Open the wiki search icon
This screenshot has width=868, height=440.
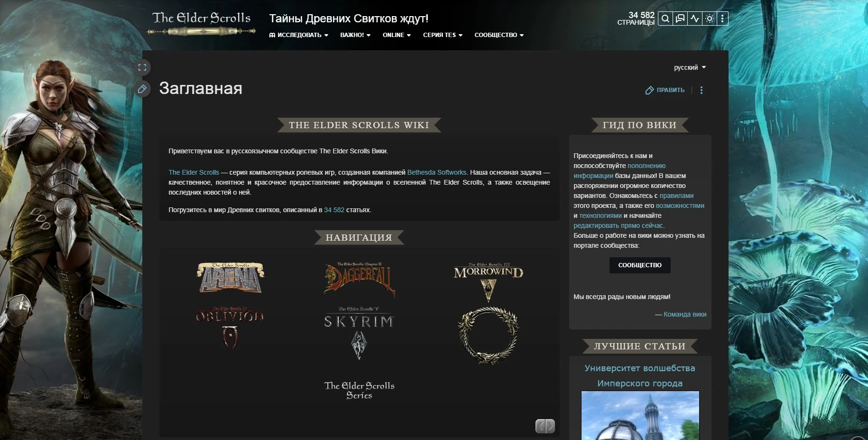(665, 19)
